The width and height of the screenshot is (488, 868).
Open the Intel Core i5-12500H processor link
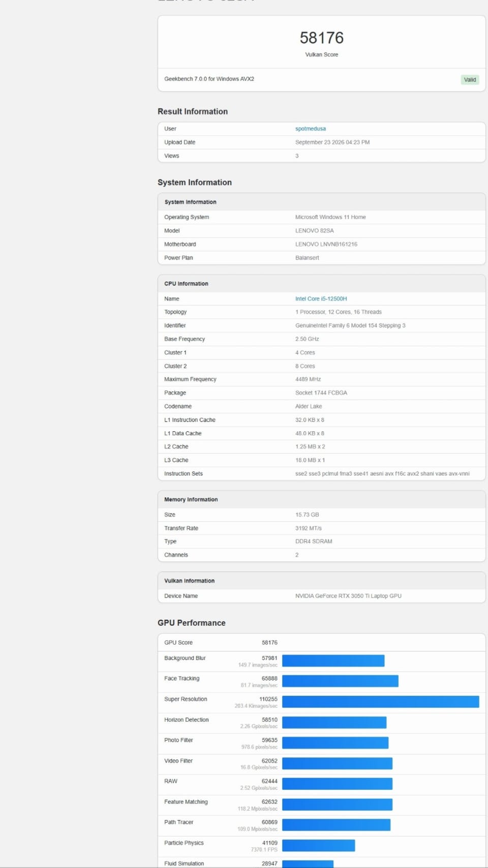tap(321, 299)
